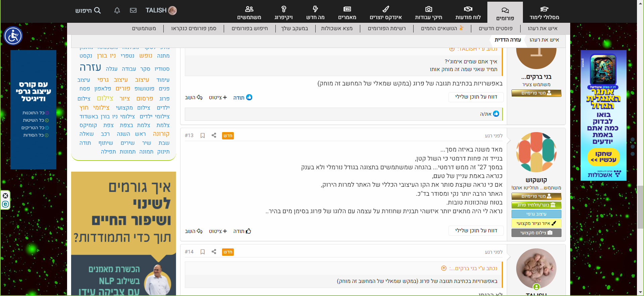
Task: Open פוסטים חדשים in the sub navigation
Action: 495,28
